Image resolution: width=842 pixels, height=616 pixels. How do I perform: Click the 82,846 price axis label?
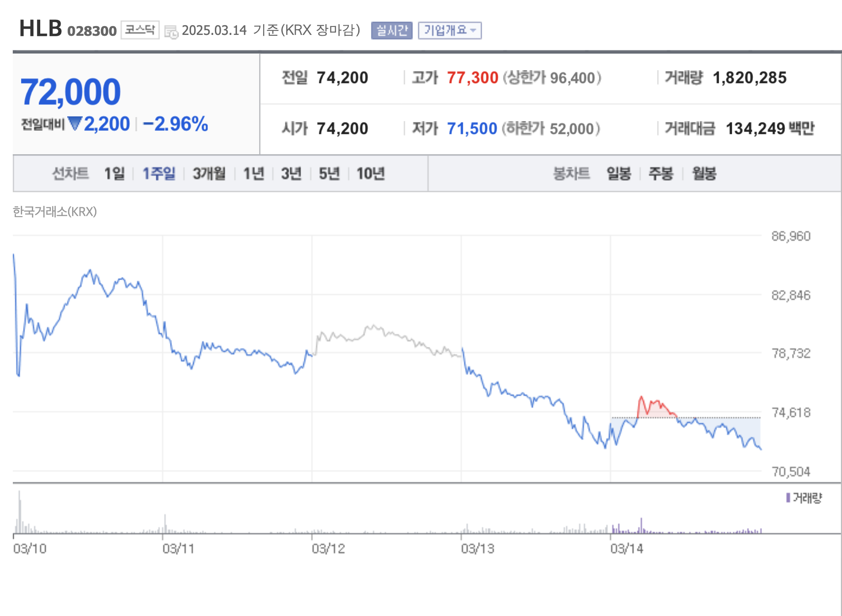(791, 295)
